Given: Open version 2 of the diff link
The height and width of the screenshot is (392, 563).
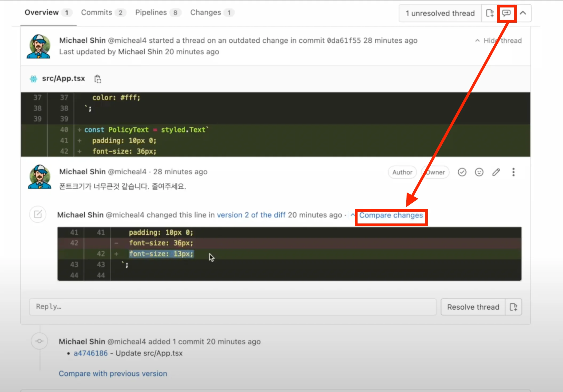Looking at the screenshot, I should [251, 215].
